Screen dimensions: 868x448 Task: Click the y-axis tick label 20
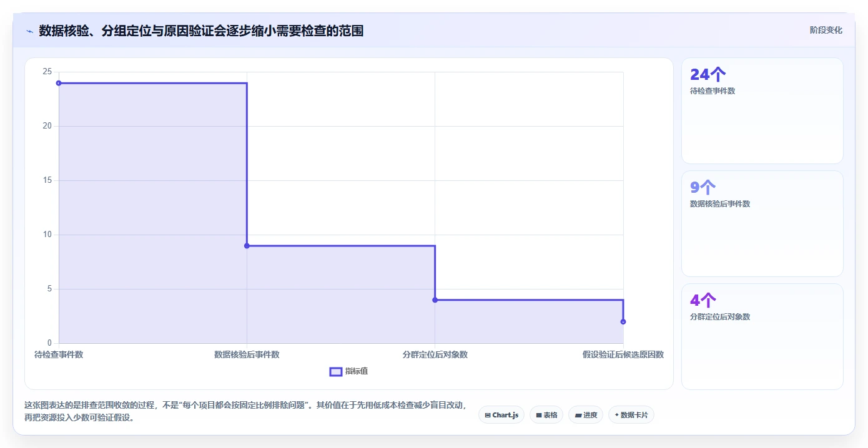coord(47,126)
